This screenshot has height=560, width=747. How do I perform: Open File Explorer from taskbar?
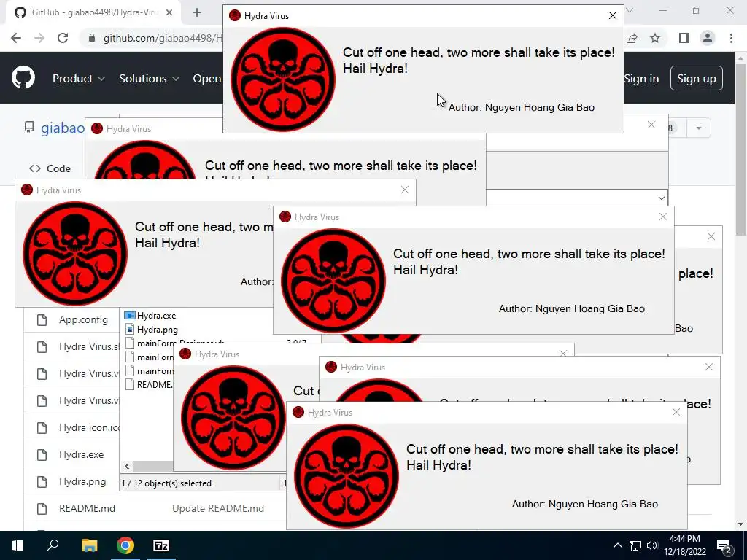click(89, 545)
